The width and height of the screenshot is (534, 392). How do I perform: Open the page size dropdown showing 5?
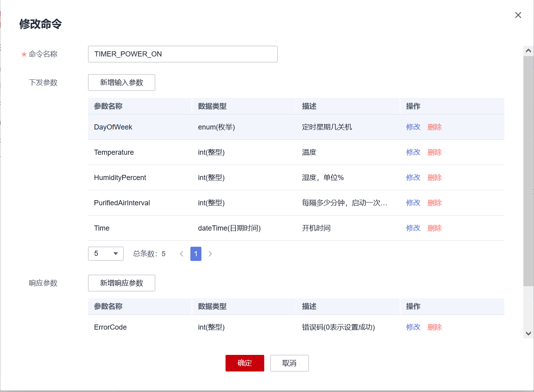pyautogui.click(x=105, y=254)
